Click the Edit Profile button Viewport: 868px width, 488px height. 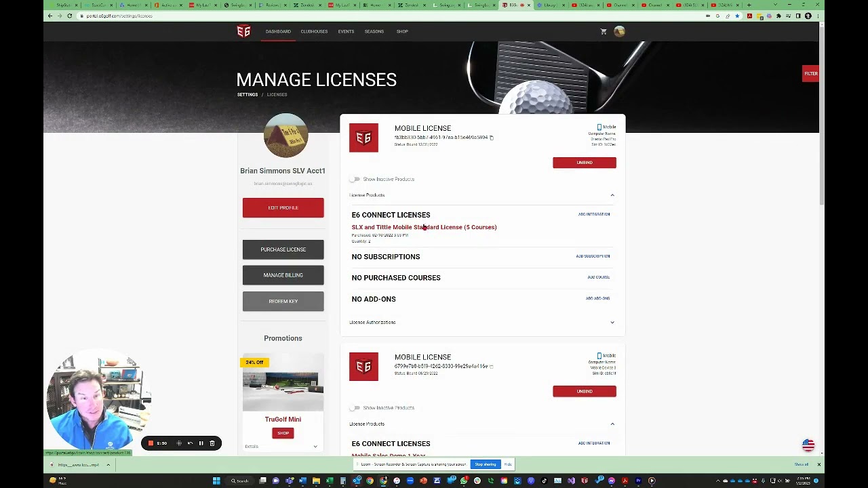pyautogui.click(x=283, y=208)
